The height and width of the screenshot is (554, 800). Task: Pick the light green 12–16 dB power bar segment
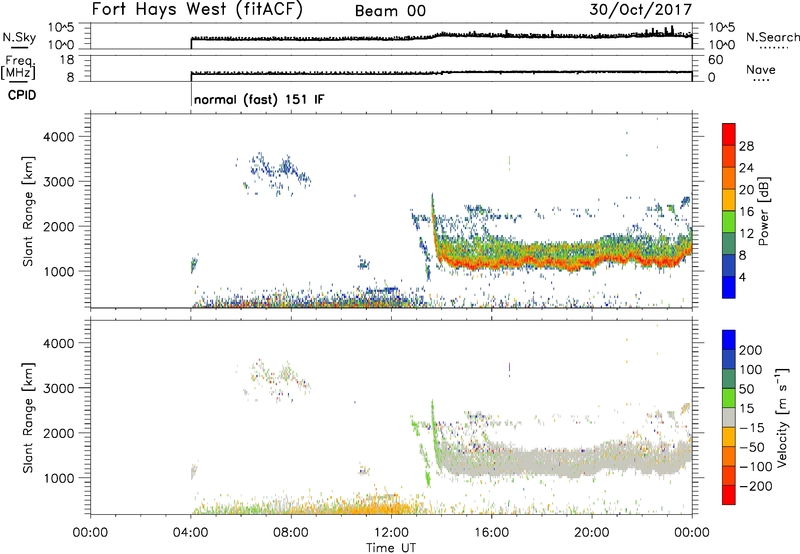click(x=729, y=222)
